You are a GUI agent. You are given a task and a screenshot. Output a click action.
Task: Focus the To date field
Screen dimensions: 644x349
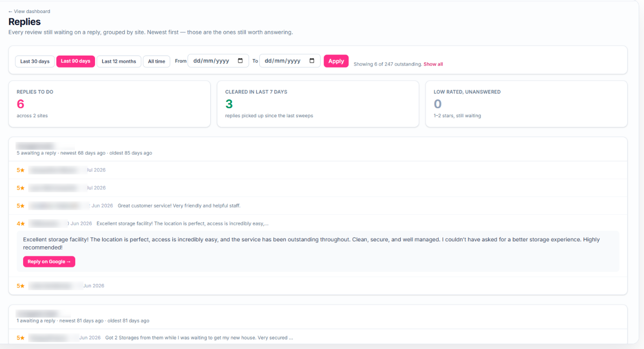tap(290, 61)
